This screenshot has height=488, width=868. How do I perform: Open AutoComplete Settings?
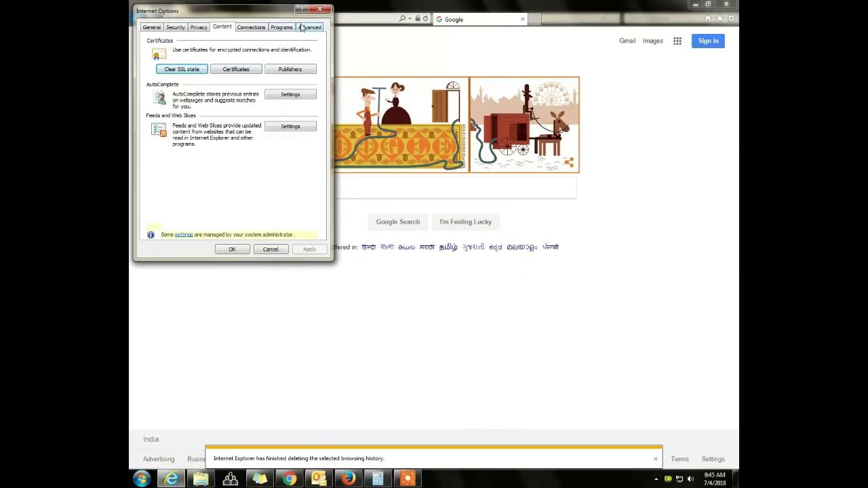coord(290,94)
